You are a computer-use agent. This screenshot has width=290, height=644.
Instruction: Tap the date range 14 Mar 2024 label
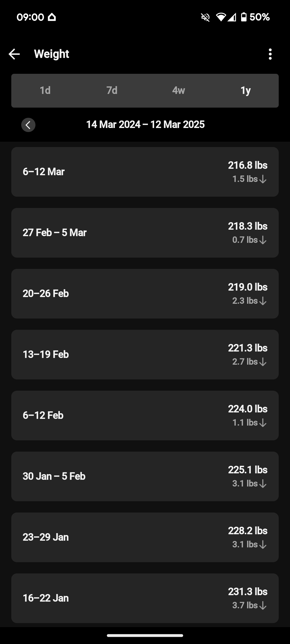tap(145, 125)
